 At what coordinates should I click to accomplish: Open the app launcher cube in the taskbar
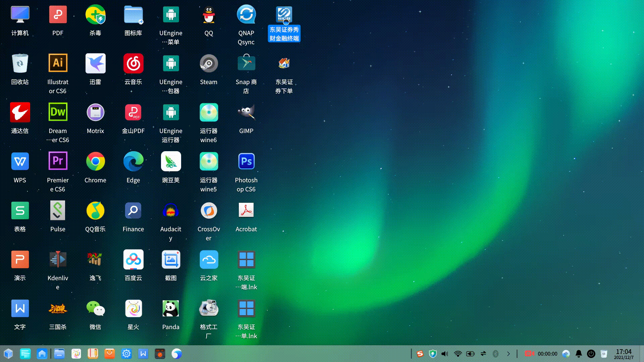pyautogui.click(x=8, y=354)
